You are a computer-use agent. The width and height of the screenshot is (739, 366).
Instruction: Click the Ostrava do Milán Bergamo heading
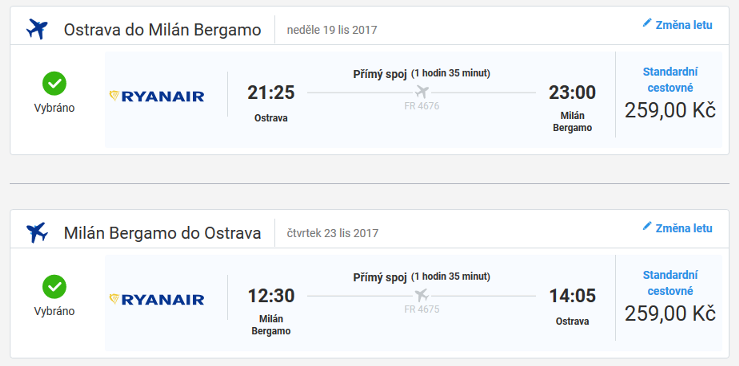click(163, 30)
